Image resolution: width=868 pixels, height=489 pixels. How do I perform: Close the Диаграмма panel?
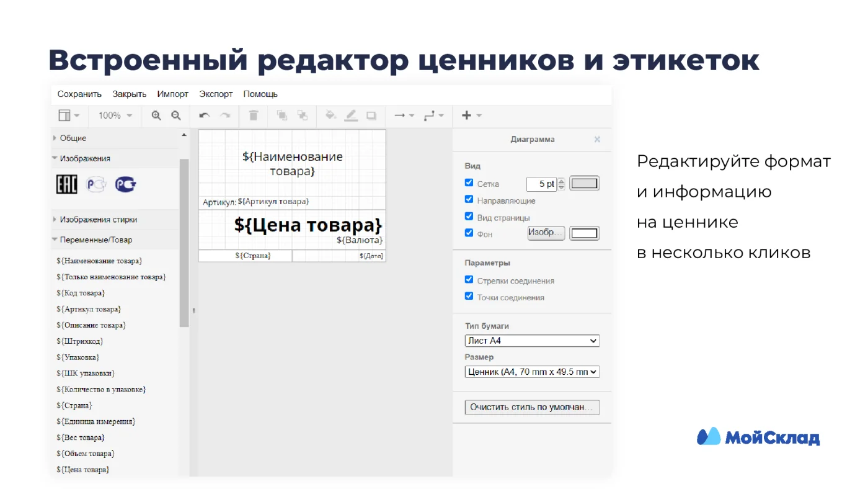(x=597, y=140)
